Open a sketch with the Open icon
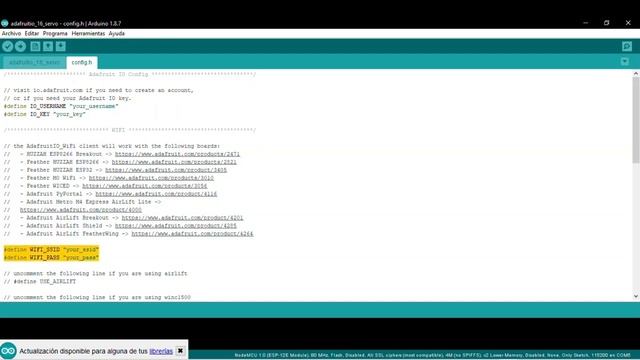 48,47
